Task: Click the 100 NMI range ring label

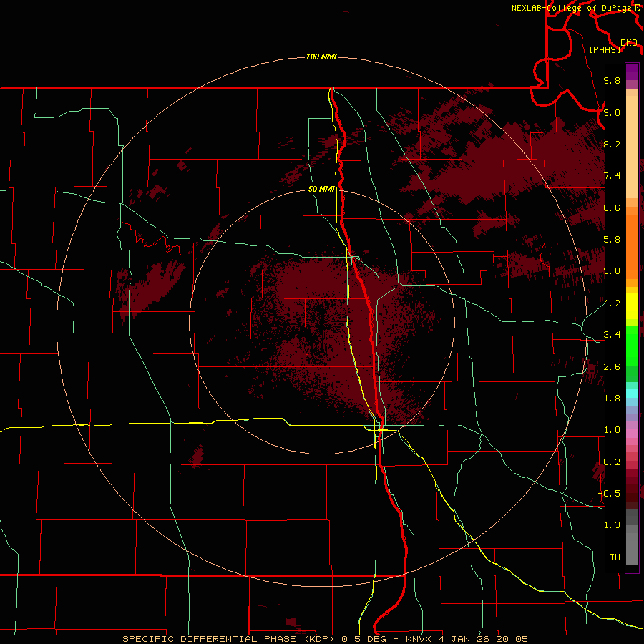Action: (321, 57)
